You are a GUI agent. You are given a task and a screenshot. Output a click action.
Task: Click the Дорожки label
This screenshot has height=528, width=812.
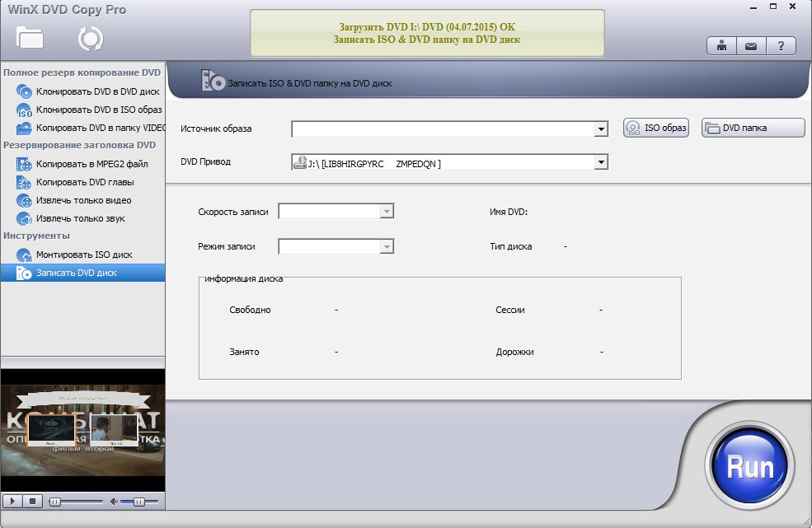click(x=514, y=352)
